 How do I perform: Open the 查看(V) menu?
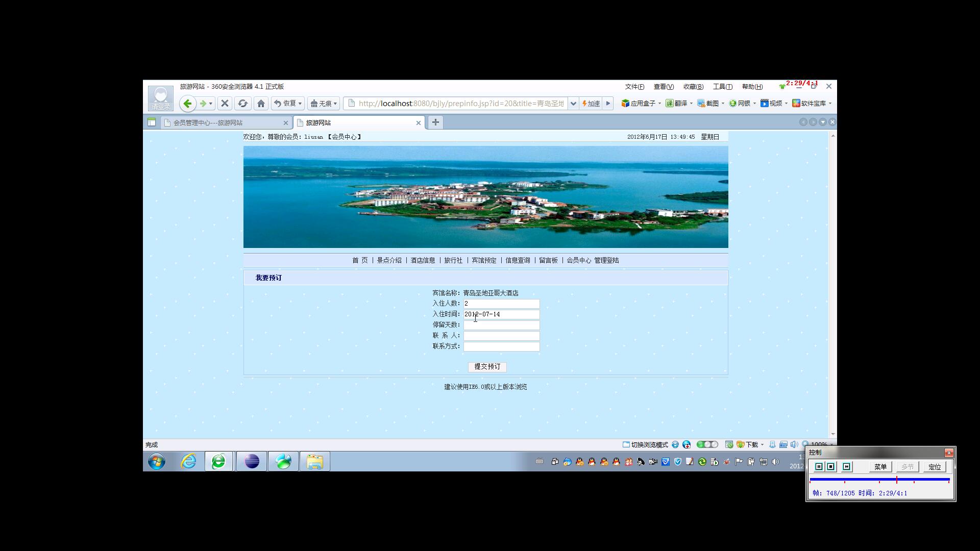[664, 87]
